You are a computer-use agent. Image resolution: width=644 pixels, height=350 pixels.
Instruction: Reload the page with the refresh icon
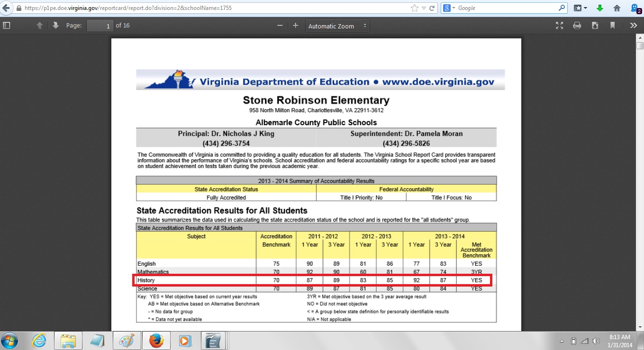coord(432,8)
